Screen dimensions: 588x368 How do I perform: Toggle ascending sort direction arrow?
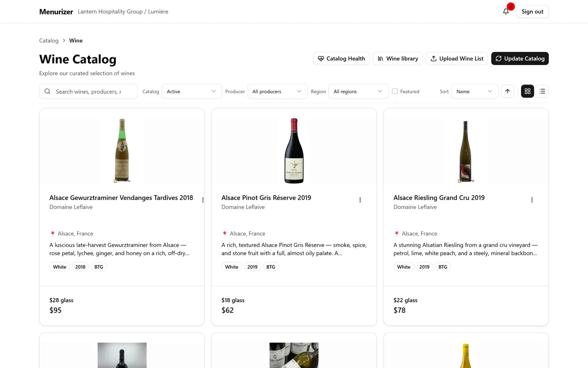pos(508,91)
